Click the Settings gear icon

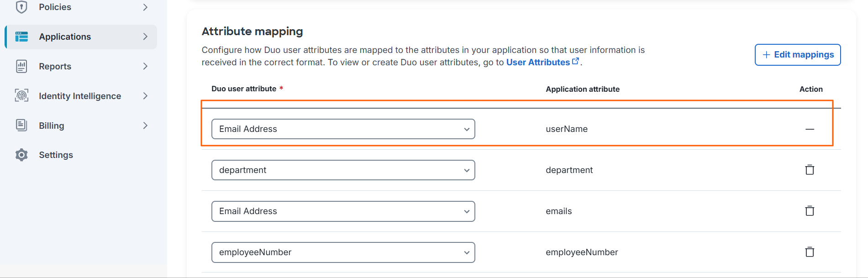pyautogui.click(x=21, y=155)
